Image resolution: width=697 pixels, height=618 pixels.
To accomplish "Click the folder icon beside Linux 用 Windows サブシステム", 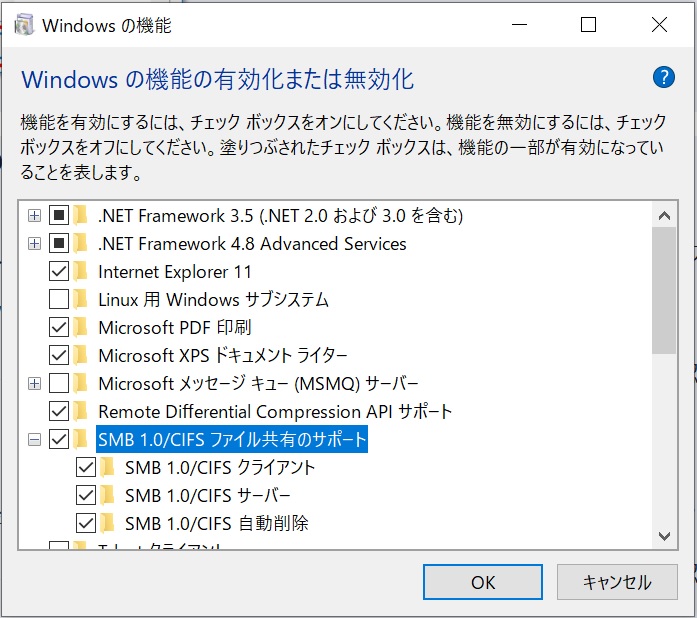I will click(80, 299).
